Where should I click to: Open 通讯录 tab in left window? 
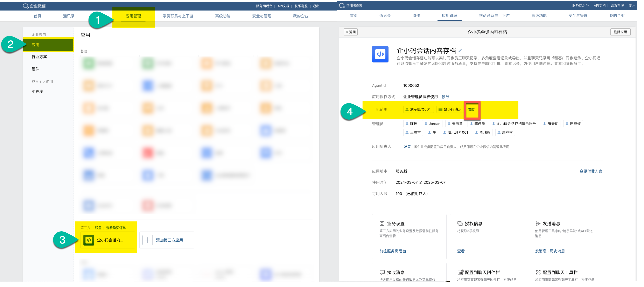coord(69,16)
